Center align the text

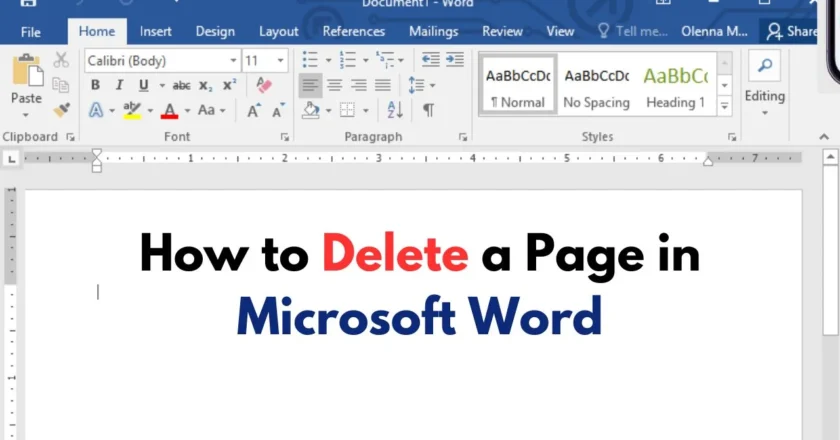pyautogui.click(x=334, y=85)
